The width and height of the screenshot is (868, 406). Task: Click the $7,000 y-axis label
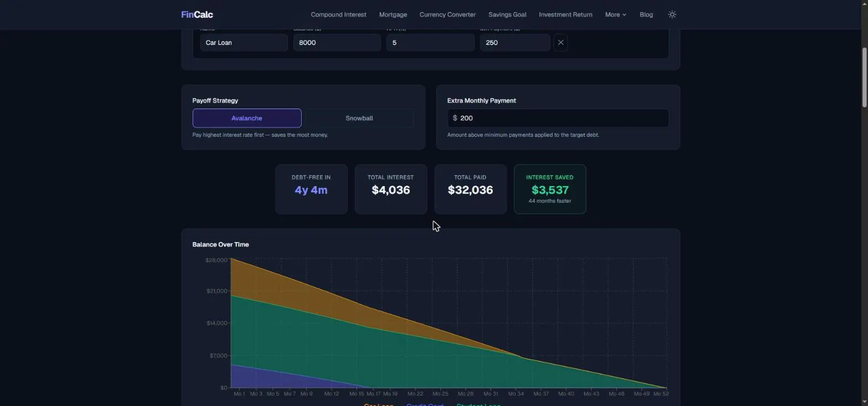tap(218, 356)
